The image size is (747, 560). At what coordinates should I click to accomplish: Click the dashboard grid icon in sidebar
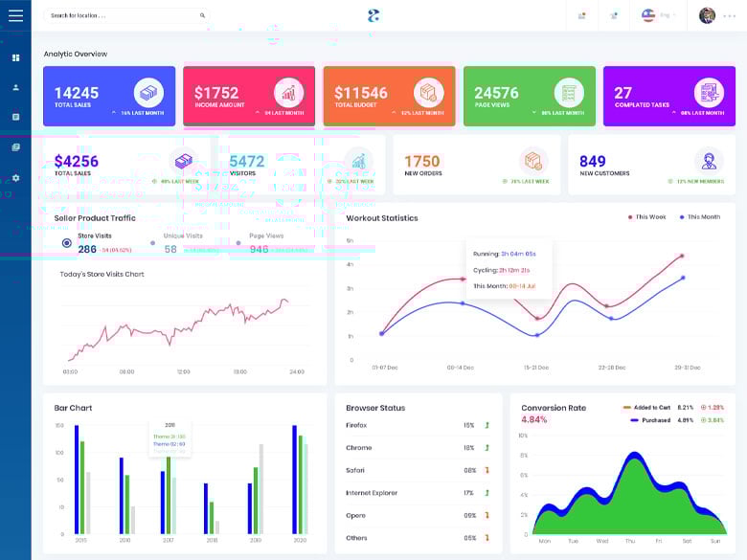coord(15,57)
